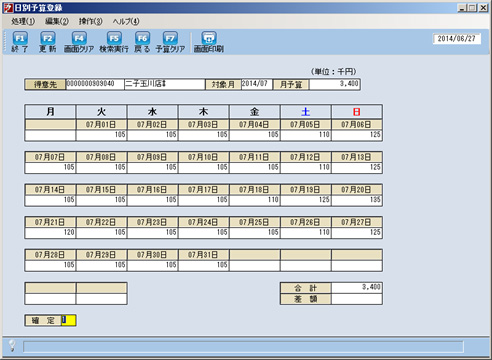Select the budget cell for 07月06日
This screenshot has width=492, height=360.
pos(357,135)
